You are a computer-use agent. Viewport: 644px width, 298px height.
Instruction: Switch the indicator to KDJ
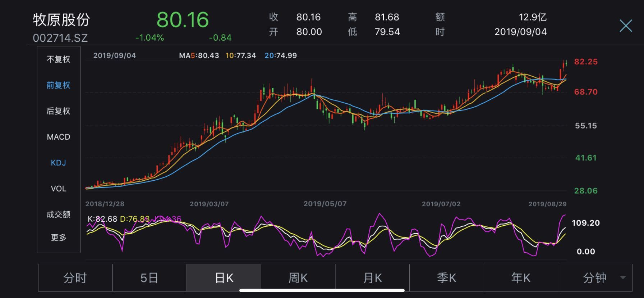(58, 163)
